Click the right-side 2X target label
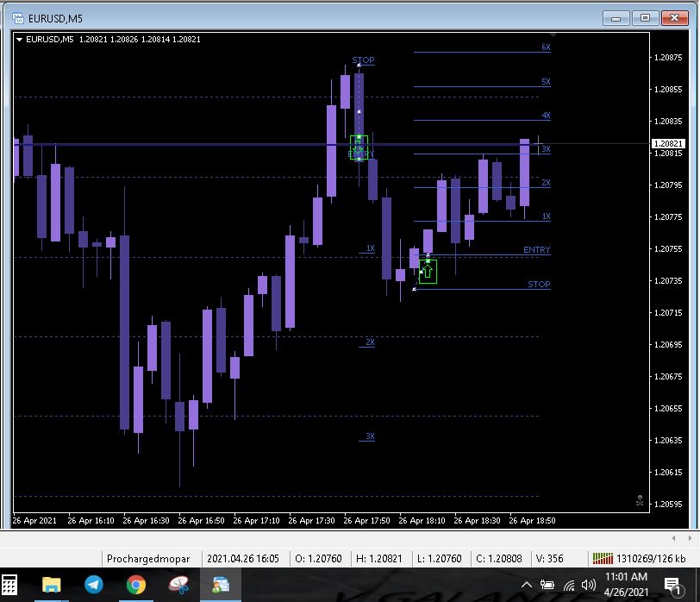The height and width of the screenshot is (602, 700). [546, 182]
